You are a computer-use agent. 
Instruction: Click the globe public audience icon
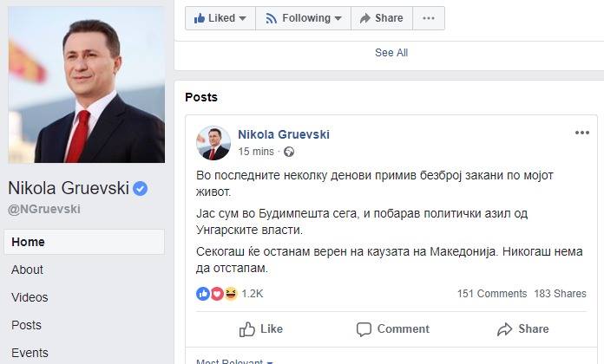(289, 152)
